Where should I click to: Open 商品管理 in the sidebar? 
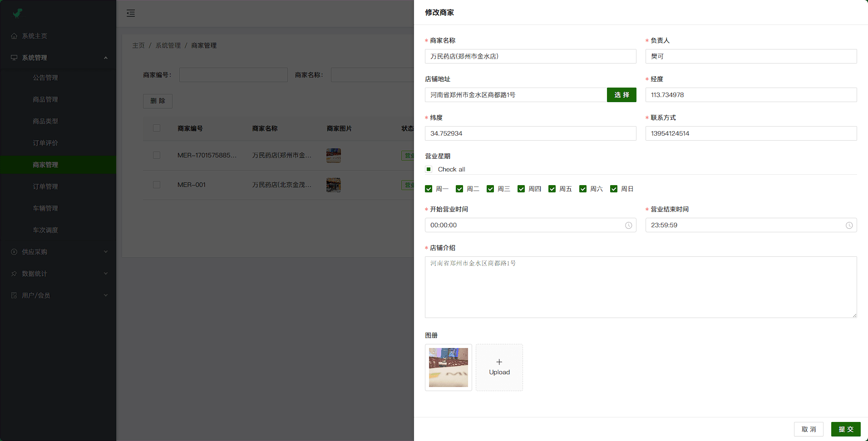[x=45, y=99]
